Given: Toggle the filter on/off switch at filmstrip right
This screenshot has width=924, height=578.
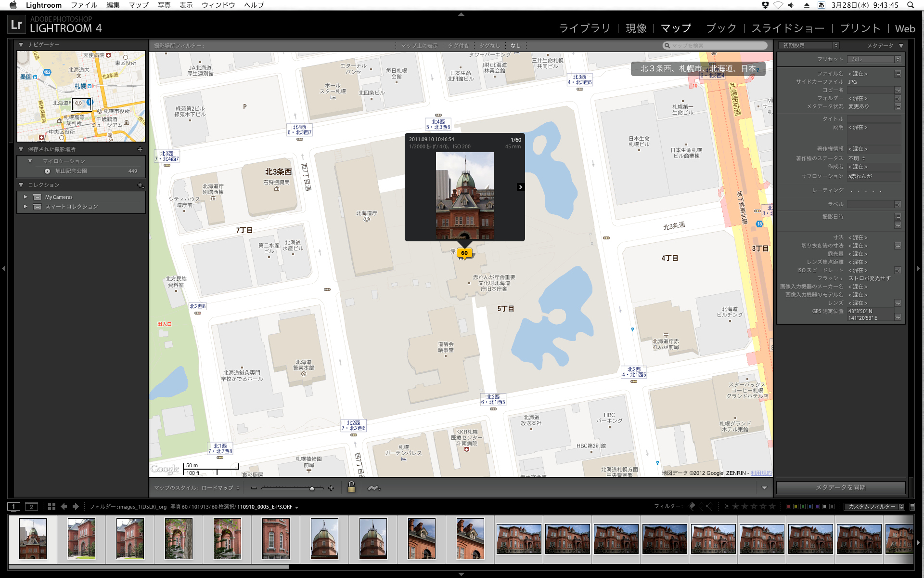Looking at the screenshot, I should point(912,506).
